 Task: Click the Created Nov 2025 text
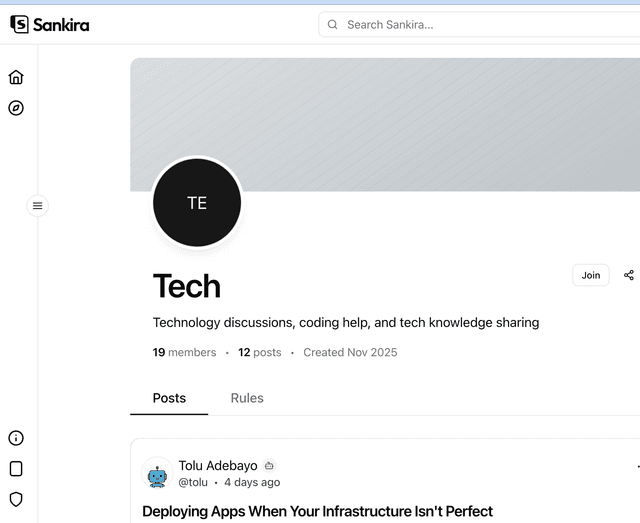[x=350, y=352]
